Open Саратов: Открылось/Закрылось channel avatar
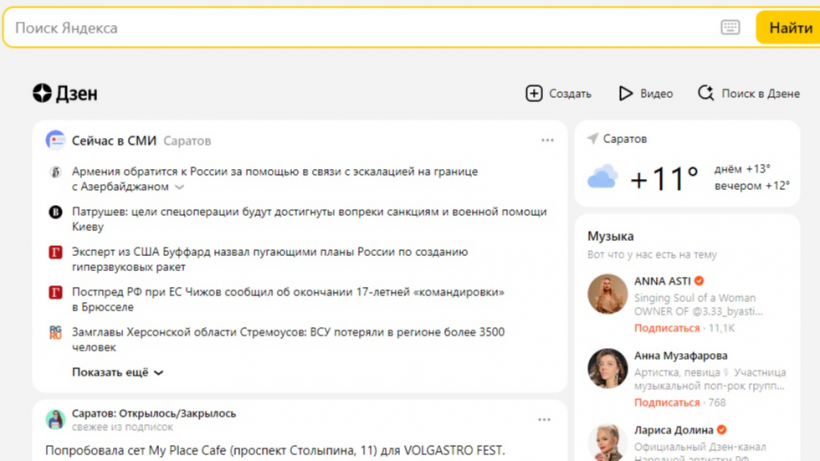 tap(55, 419)
